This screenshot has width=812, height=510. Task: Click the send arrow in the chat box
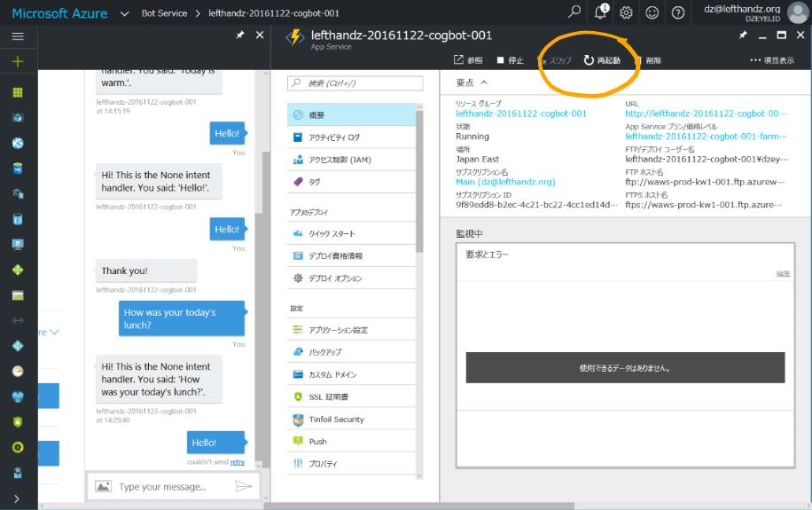tap(243, 486)
